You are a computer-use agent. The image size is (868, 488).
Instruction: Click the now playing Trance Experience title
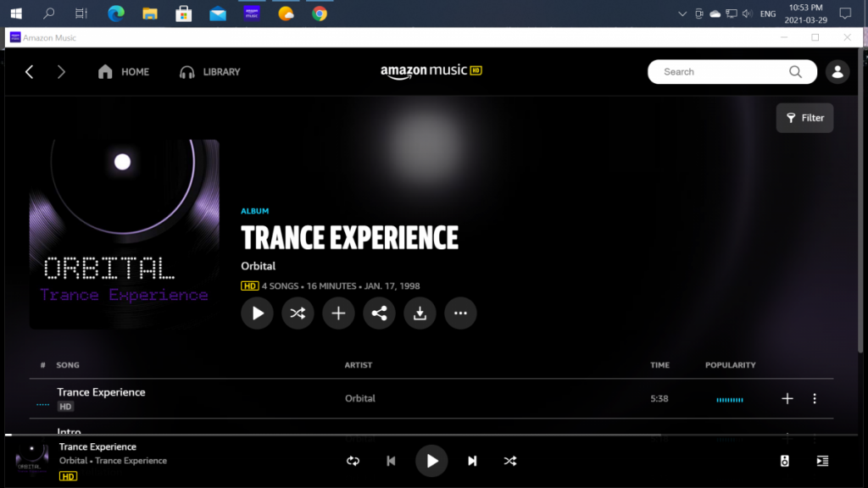coord(98,447)
